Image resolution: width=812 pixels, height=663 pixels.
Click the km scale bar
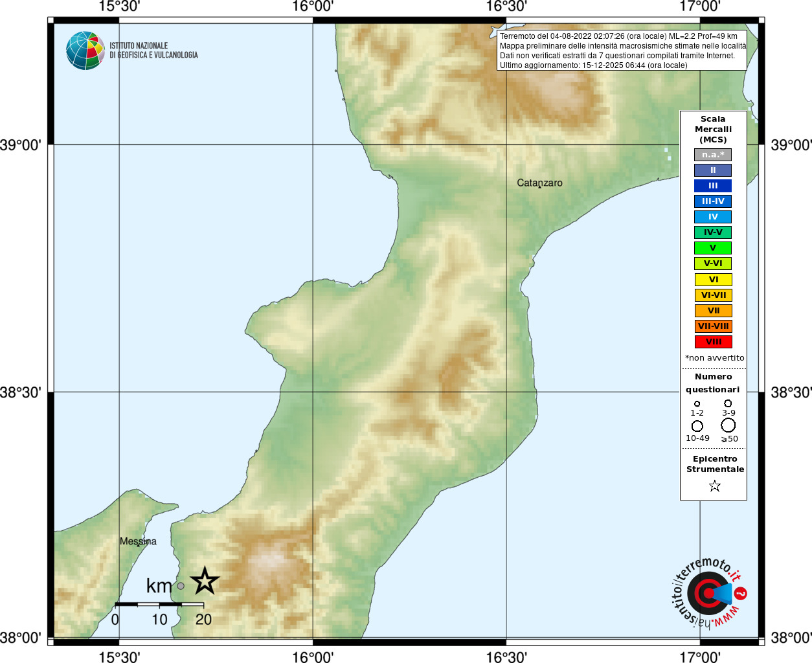(x=159, y=604)
